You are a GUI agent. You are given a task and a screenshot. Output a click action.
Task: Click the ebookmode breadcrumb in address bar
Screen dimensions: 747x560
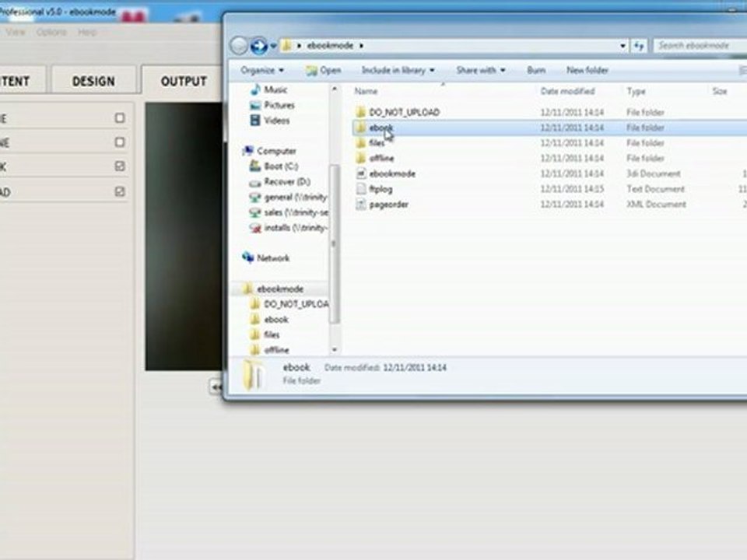[x=330, y=46]
